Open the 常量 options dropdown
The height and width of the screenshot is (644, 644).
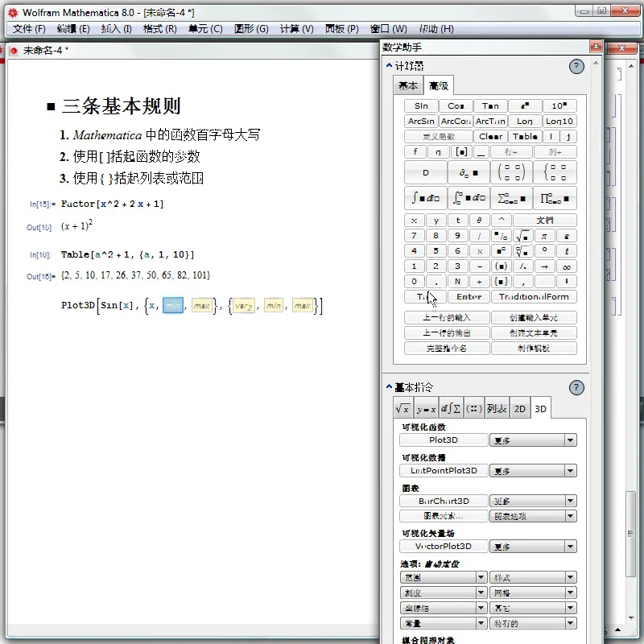444,623
